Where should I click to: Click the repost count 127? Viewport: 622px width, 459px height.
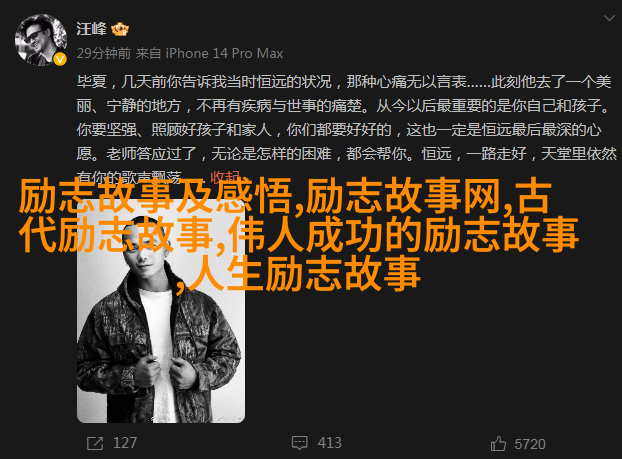pyautogui.click(x=125, y=443)
